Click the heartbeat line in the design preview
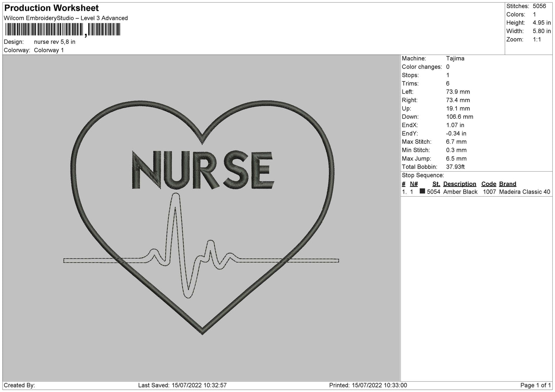The image size is (555, 392). [x=201, y=246]
